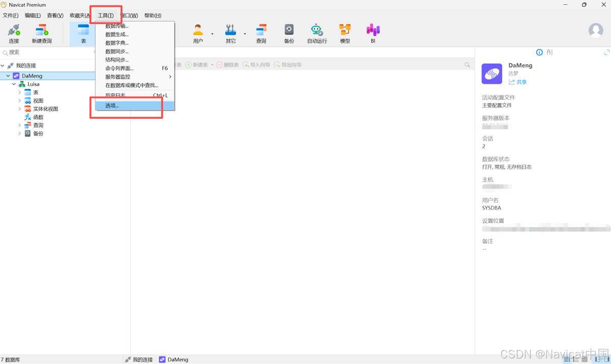Open the 查看(V) menu

click(55, 16)
